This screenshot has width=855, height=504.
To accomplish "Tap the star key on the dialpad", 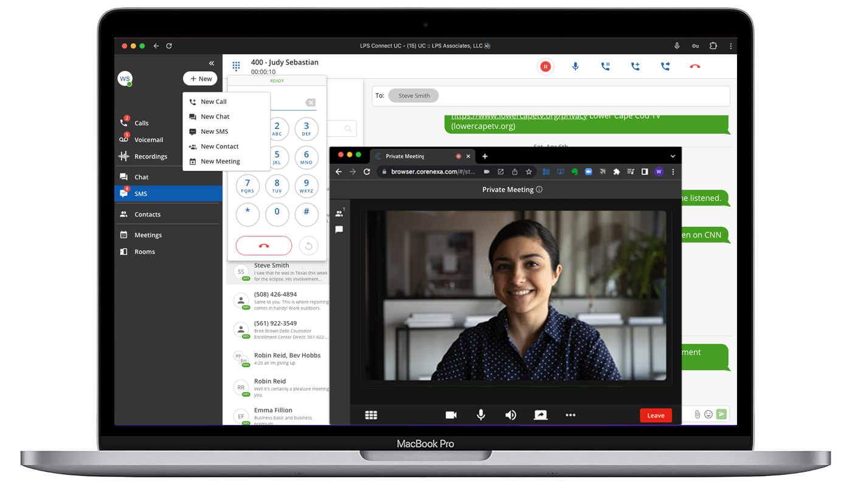I will coord(247,215).
